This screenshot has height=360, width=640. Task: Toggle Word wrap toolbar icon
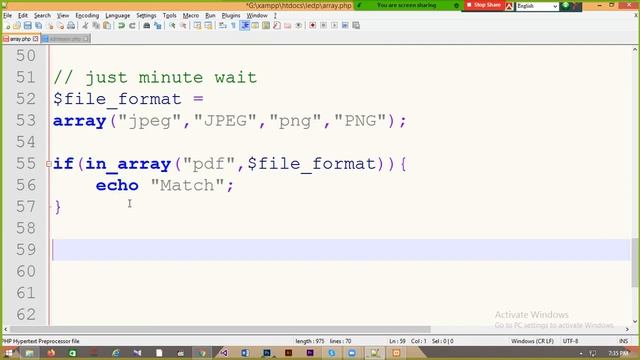(222, 26)
